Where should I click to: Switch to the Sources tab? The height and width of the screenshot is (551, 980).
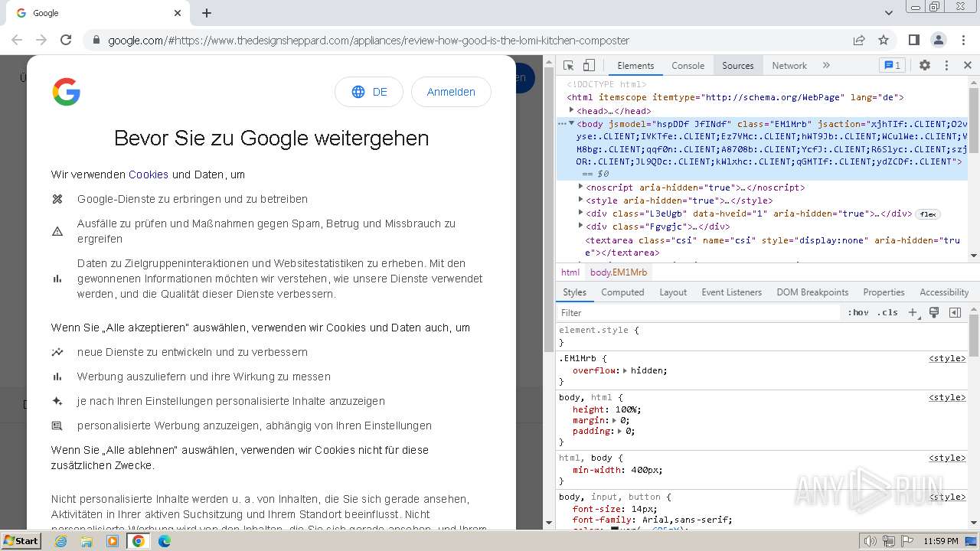coord(738,66)
